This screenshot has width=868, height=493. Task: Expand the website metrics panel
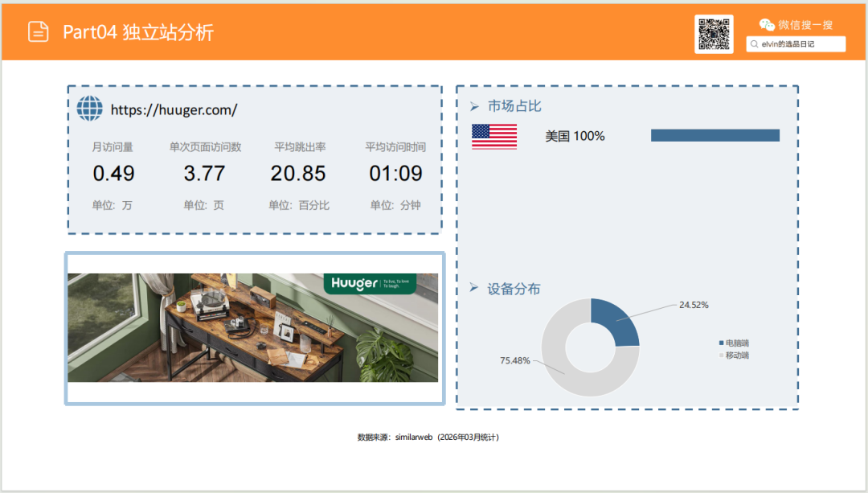click(254, 158)
